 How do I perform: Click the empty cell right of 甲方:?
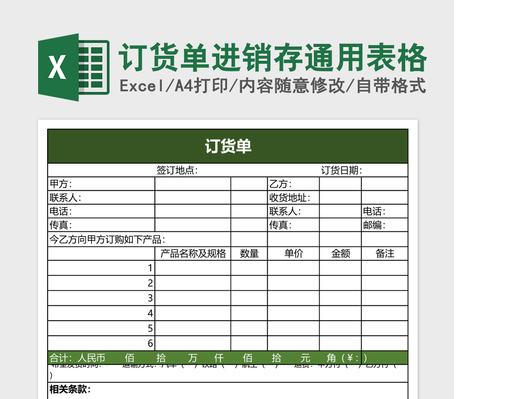193,184
